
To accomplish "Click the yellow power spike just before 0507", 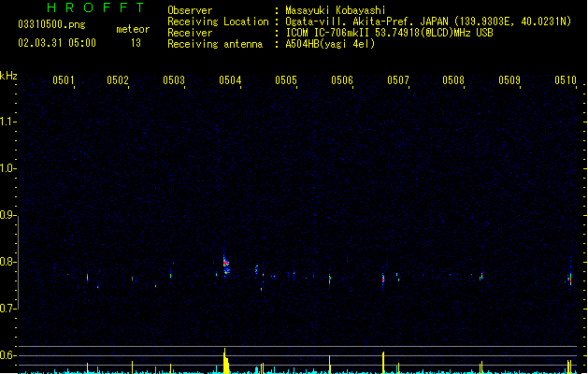I will coord(383,363).
